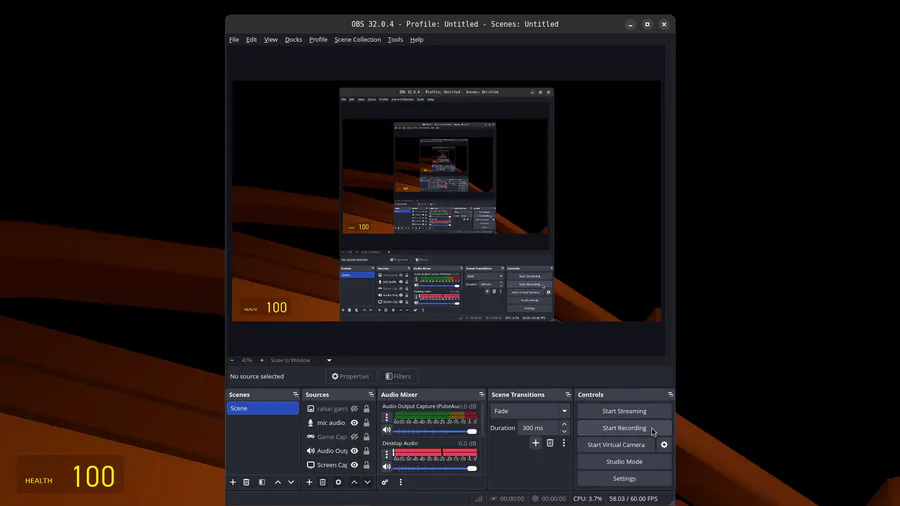Open transition properties three-dot menu
900x506 pixels.
pos(564,443)
